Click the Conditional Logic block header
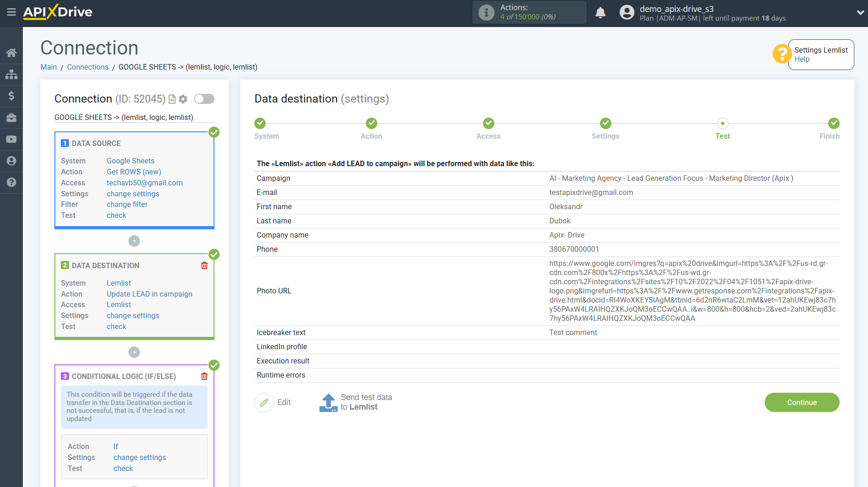The height and width of the screenshot is (487, 868). pos(123,376)
